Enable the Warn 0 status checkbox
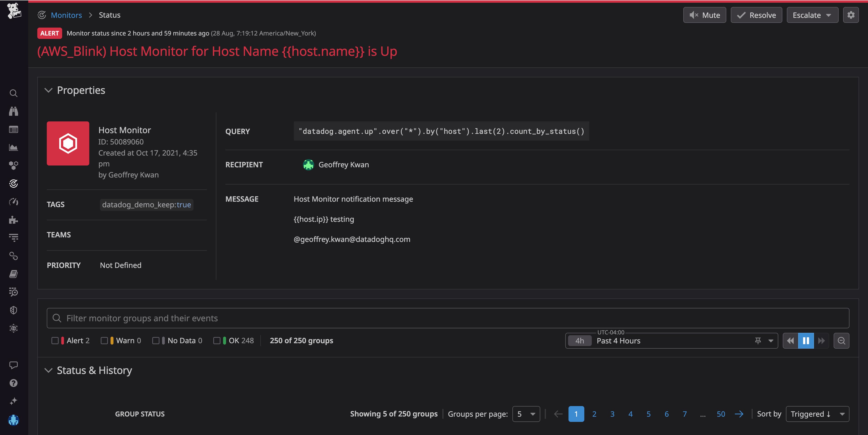 tap(104, 341)
